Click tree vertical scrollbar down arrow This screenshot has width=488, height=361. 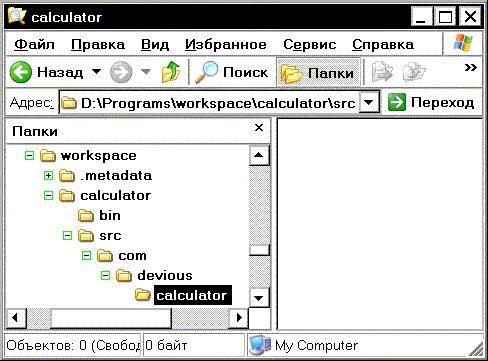point(259,297)
